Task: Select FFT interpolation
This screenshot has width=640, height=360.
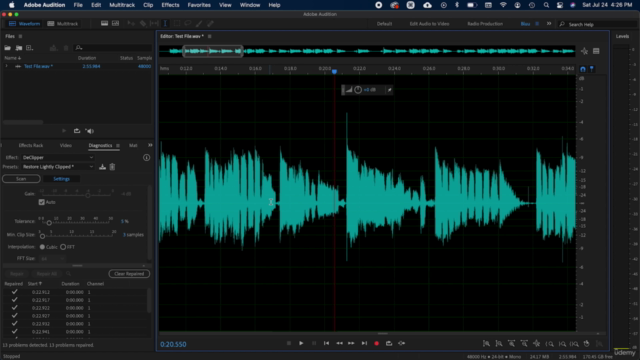Action: (63, 247)
